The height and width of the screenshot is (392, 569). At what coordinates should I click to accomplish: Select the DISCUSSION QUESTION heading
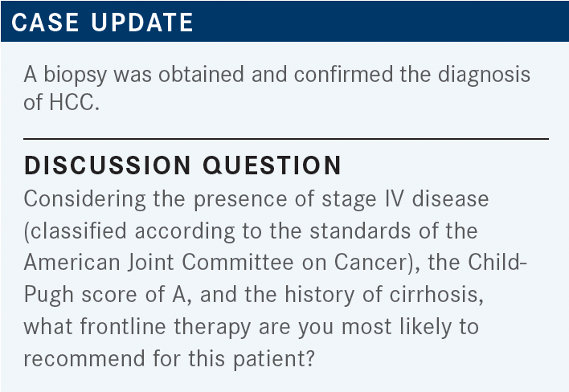pyautogui.click(x=182, y=165)
